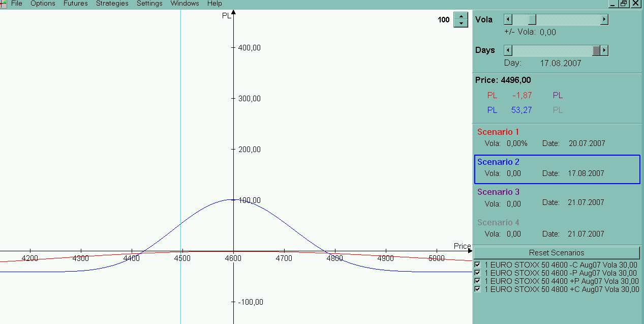Image resolution: width=644 pixels, height=324 pixels.
Task: Click the Vola slider left arrow
Action: click(508, 20)
